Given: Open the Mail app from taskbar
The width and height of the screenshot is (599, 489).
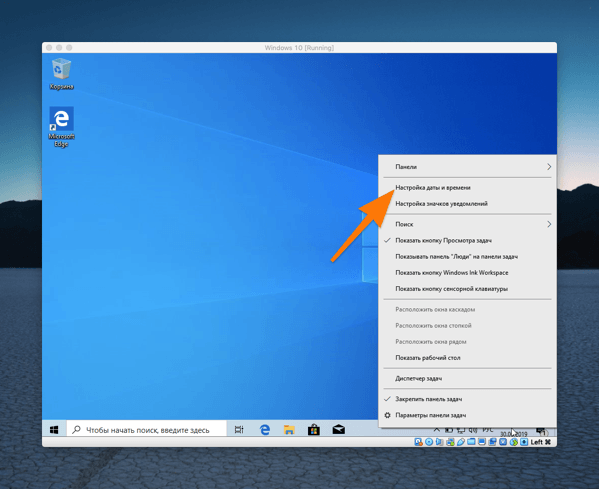Looking at the screenshot, I should (338, 430).
